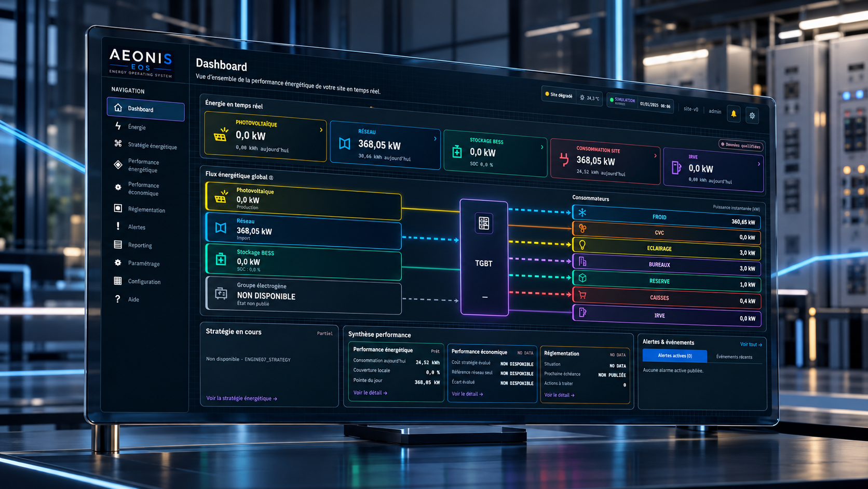Viewport: 868px width, 489px height.
Task: Open Voir la stratégie énergétique link
Action: 241,398
